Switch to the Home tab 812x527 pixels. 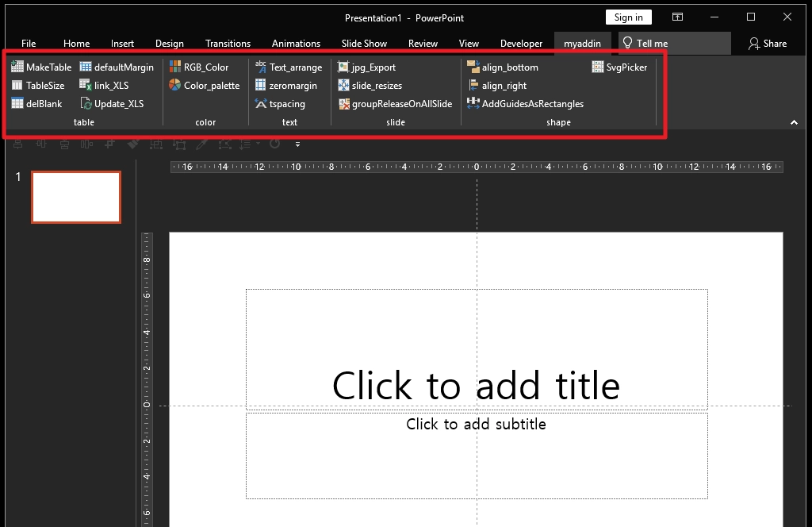(x=77, y=44)
